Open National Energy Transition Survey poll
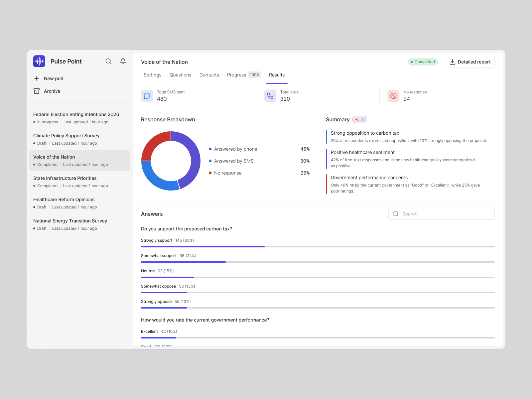The width and height of the screenshot is (532, 399). 80,224
